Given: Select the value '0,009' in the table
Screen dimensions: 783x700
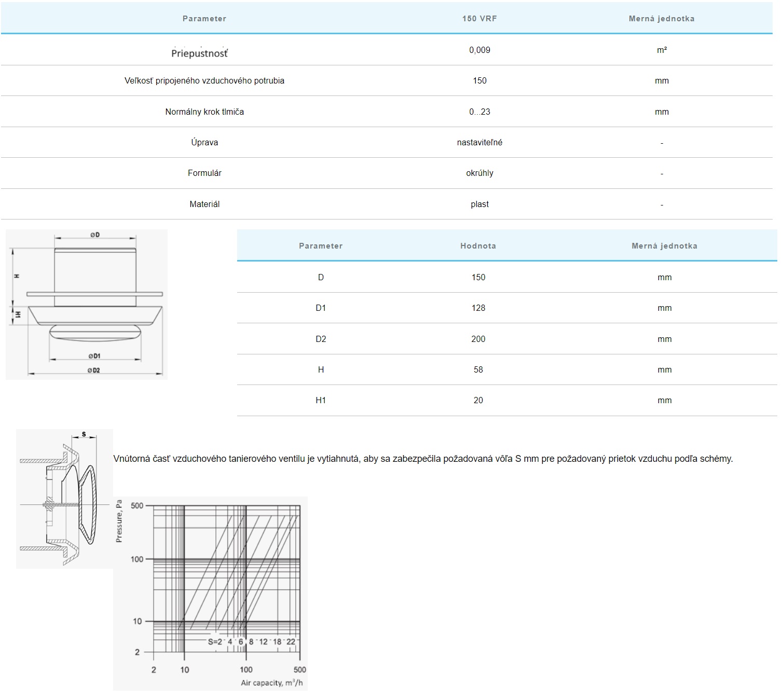Looking at the screenshot, I should pos(479,50).
